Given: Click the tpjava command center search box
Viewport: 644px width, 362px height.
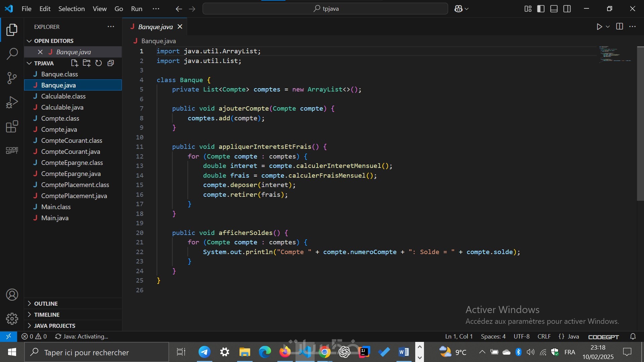Looking at the screenshot, I should point(325,9).
